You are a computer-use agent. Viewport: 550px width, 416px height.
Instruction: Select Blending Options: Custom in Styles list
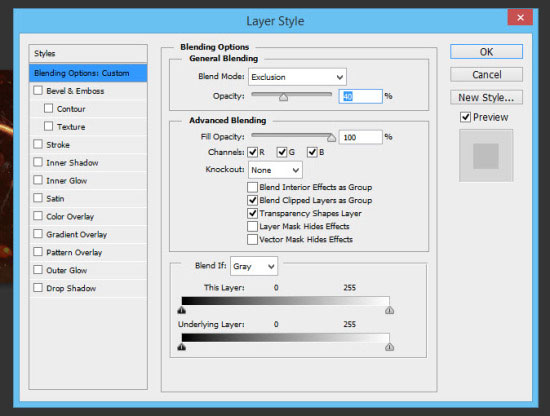[x=88, y=73]
